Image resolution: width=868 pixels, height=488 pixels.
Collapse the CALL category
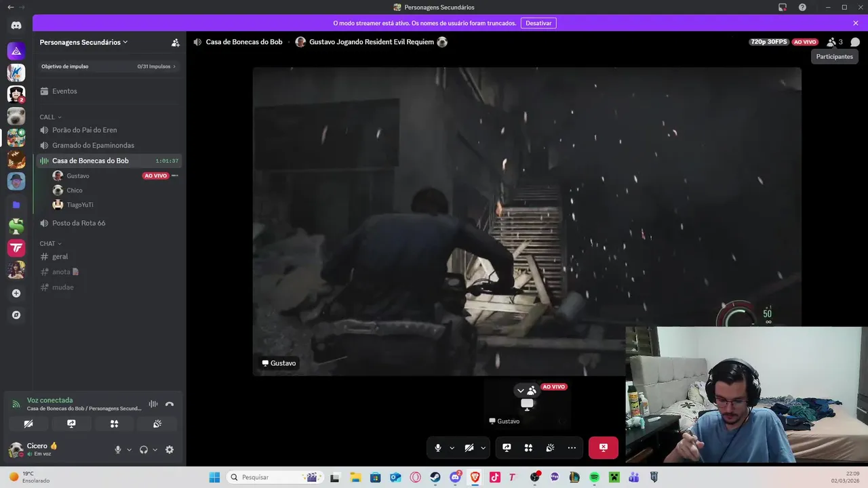[x=50, y=117]
